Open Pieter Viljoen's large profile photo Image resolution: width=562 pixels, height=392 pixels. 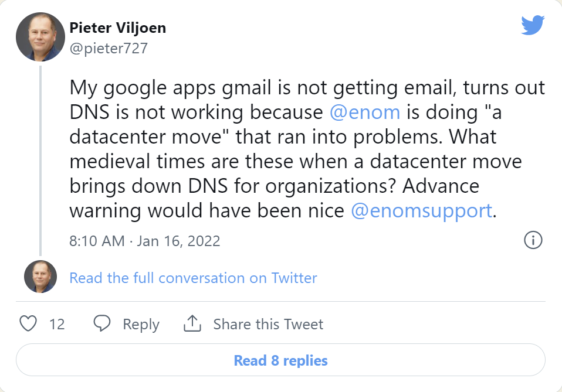coord(40,38)
